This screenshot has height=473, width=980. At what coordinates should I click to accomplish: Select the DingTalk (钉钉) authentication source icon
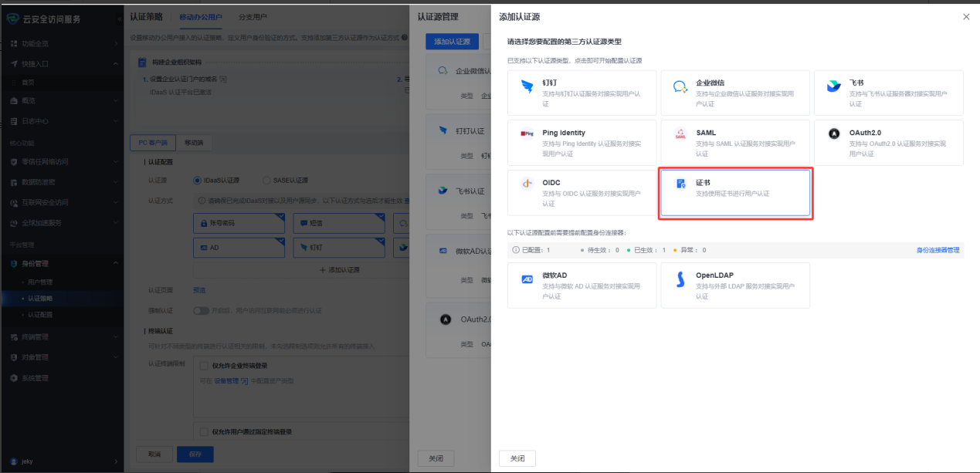point(527,86)
